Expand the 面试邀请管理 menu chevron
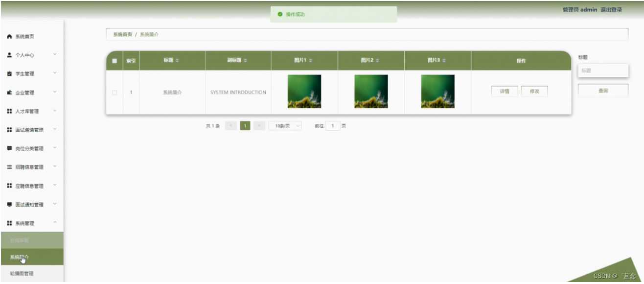The width and height of the screenshot is (644, 284). click(55, 129)
